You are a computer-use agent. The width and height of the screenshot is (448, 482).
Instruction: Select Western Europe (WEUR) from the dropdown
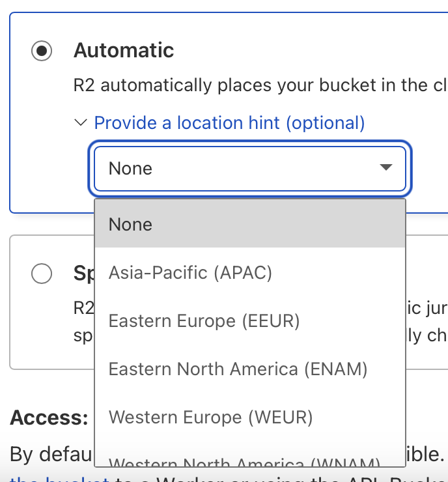coord(210,417)
